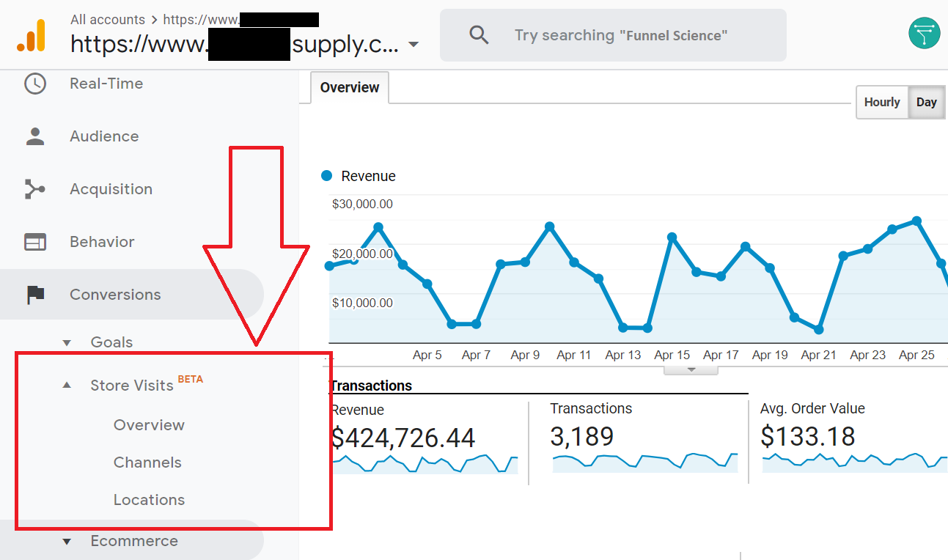Select the Audience person icon
Viewport: 948px width, 560px height.
coord(34,136)
